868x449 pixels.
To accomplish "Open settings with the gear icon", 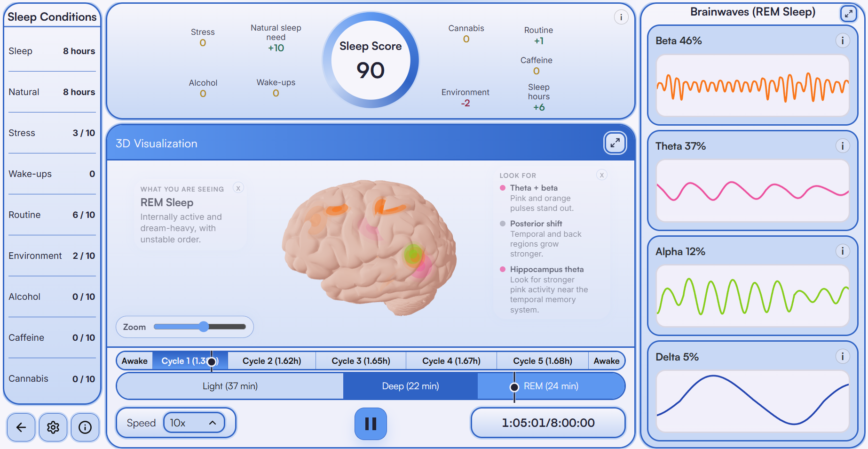I will 53,427.
